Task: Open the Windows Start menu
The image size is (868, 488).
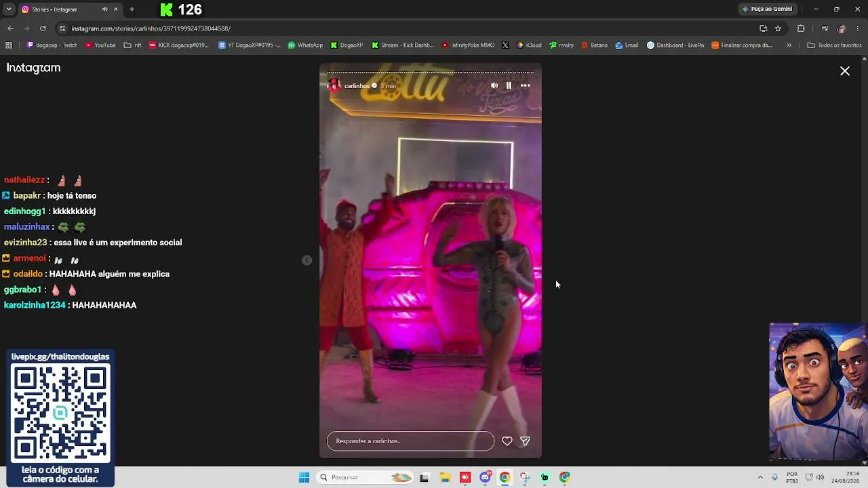Action: click(304, 477)
